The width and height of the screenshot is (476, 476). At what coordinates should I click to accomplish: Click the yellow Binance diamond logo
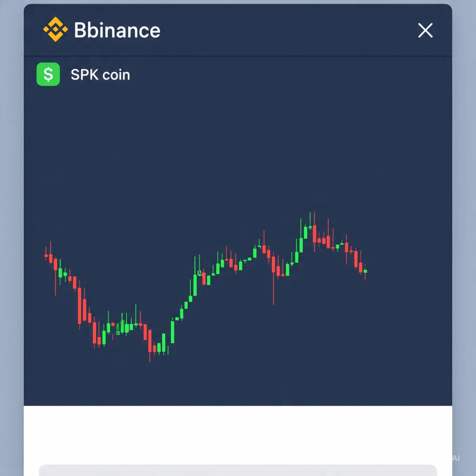55,29
